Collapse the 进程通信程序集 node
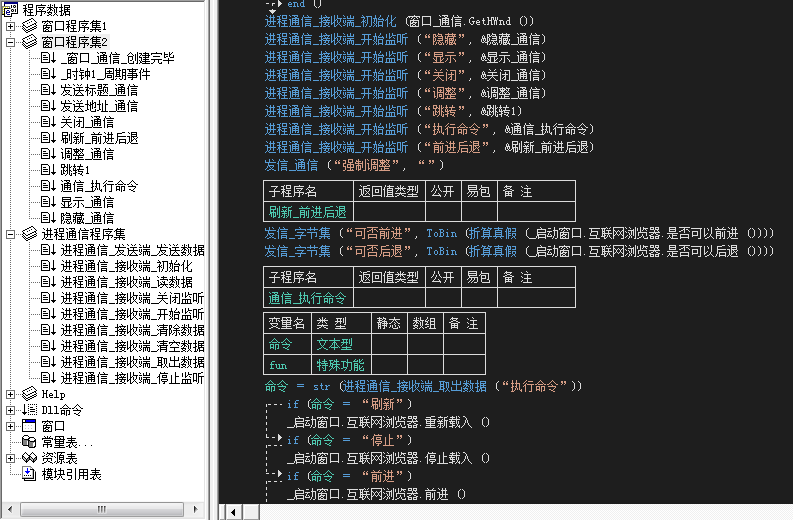 point(11,234)
